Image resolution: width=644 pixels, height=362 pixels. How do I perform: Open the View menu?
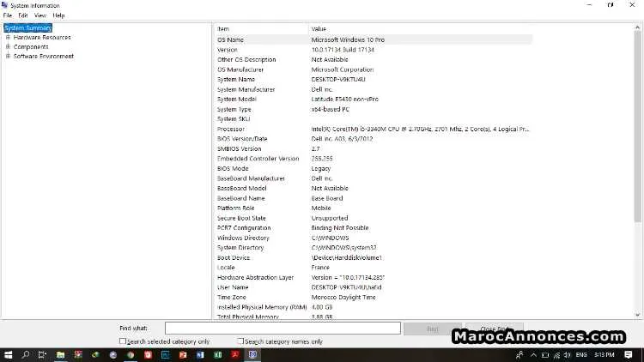[39, 15]
